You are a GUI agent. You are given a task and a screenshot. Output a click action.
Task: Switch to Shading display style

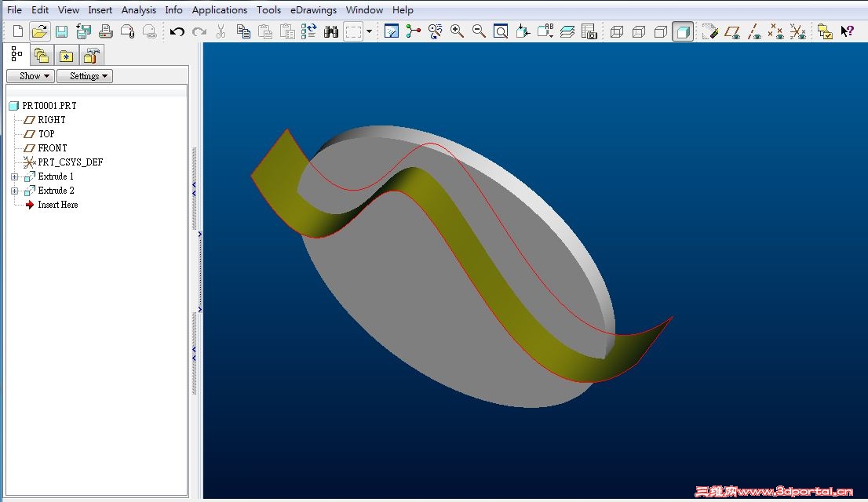click(683, 31)
